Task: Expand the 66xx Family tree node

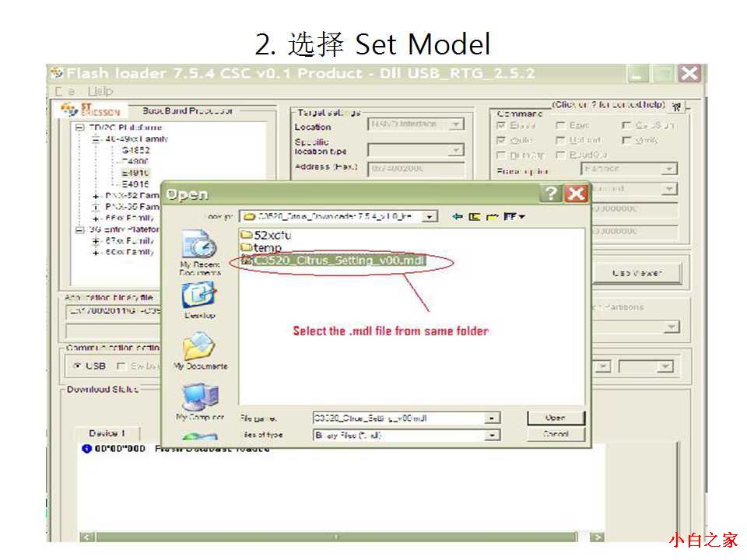Action: pos(96,218)
